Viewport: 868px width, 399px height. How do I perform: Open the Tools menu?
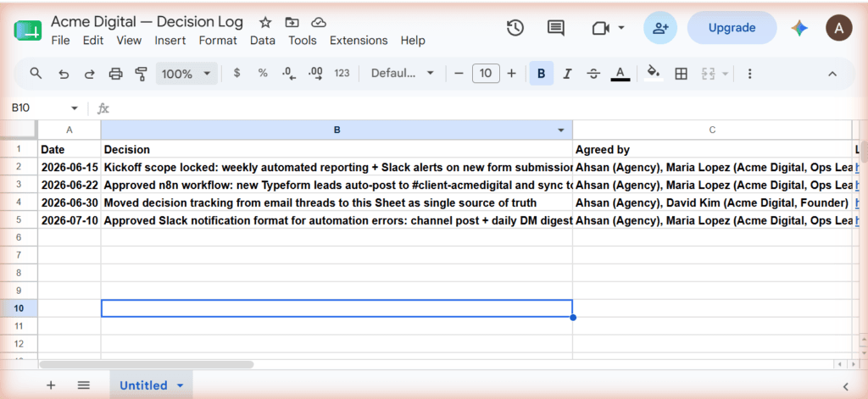coord(303,41)
